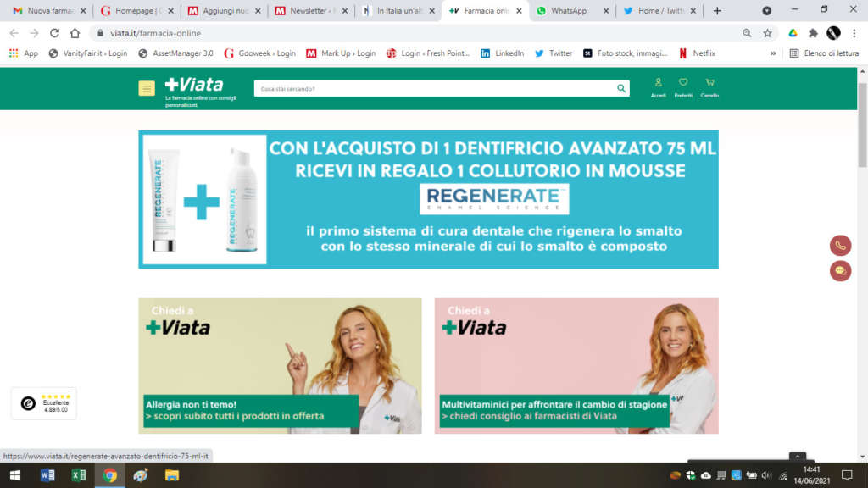
Task: Close the Farmacia online tab
Action: point(519,10)
